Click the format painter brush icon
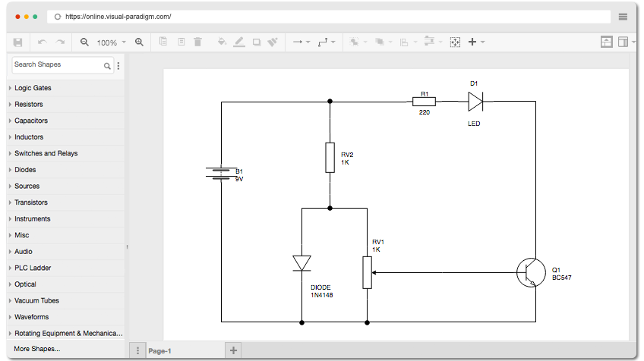This screenshot has width=644, height=361. pos(273,42)
